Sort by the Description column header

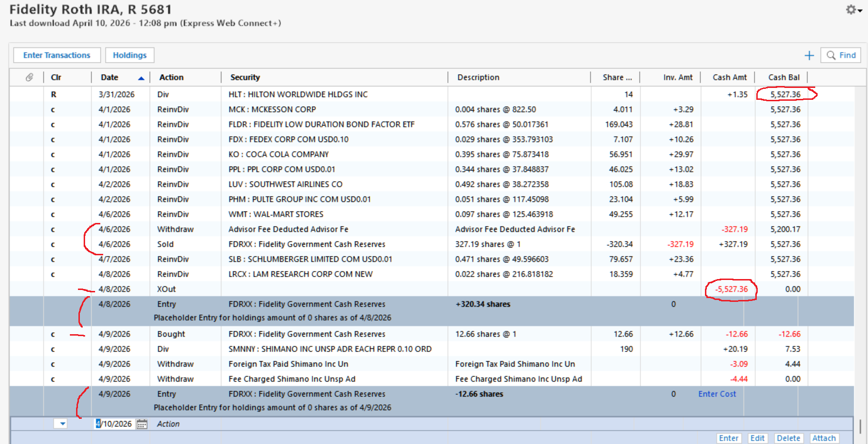pos(478,77)
